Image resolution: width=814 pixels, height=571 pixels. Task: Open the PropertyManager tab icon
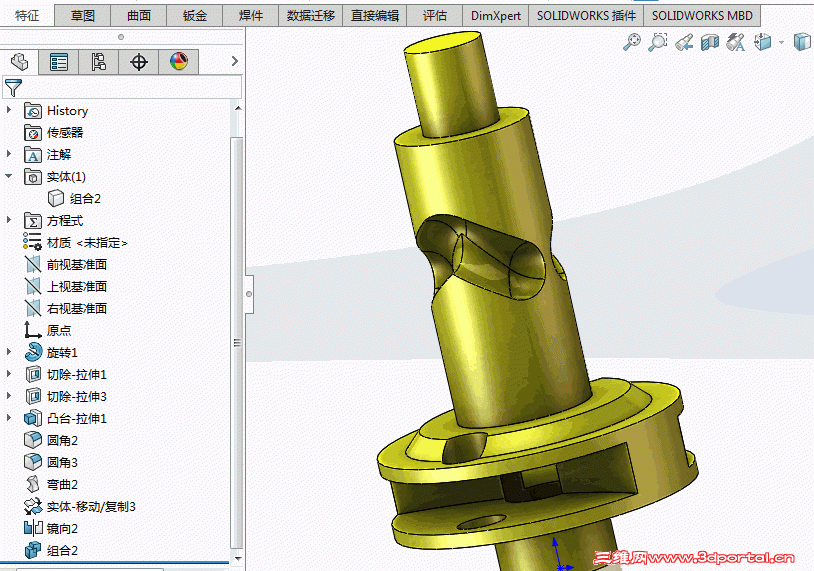59,62
